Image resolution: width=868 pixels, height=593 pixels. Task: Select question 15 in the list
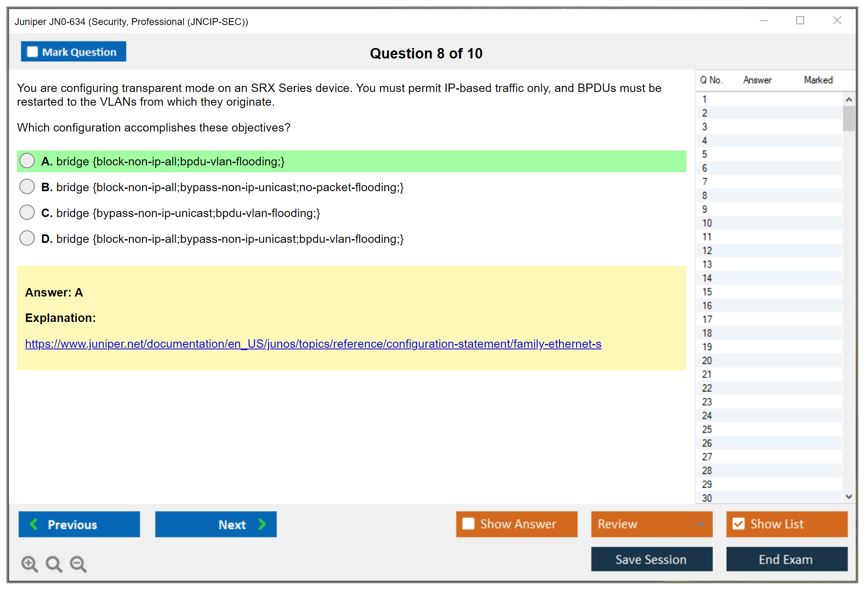point(707,292)
